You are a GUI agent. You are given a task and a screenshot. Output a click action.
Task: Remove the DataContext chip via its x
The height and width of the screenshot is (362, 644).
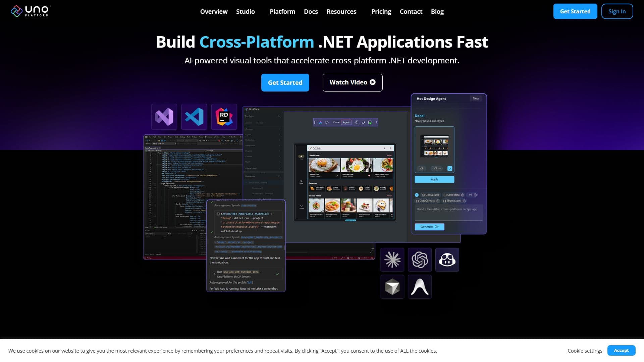(x=438, y=201)
